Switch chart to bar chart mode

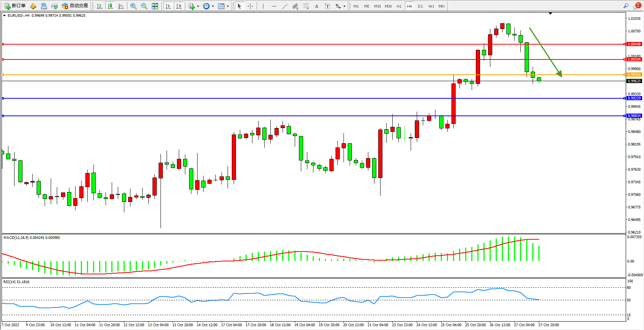coord(100,6)
